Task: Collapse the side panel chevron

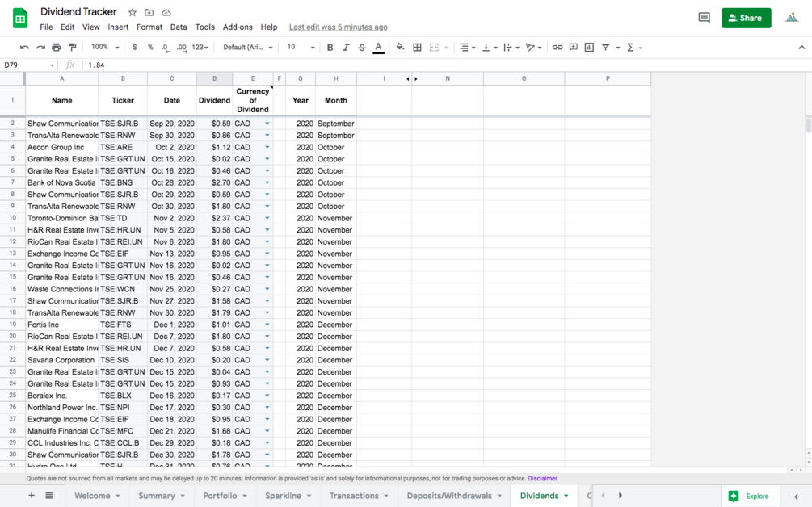Action: click(796, 497)
